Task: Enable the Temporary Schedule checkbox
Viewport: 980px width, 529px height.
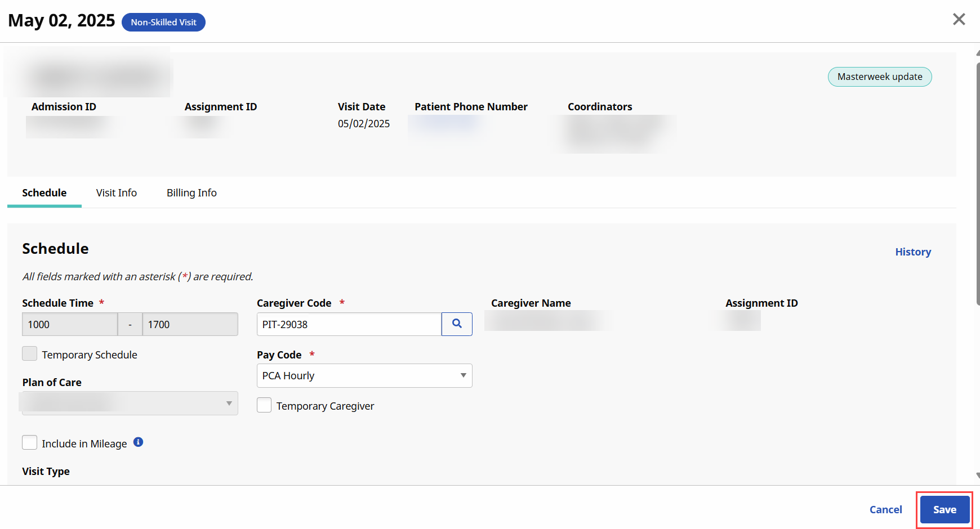Action: point(30,354)
